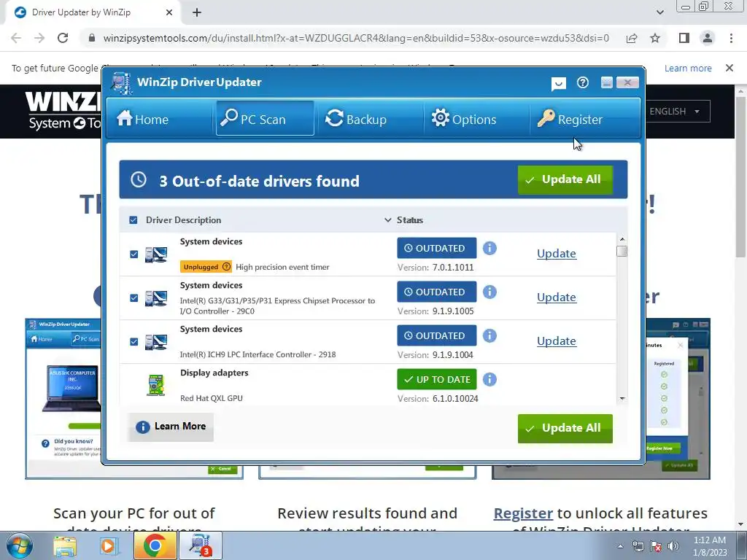
Task: Click WinZip Driver Updater taskbar icon
Action: click(200, 545)
